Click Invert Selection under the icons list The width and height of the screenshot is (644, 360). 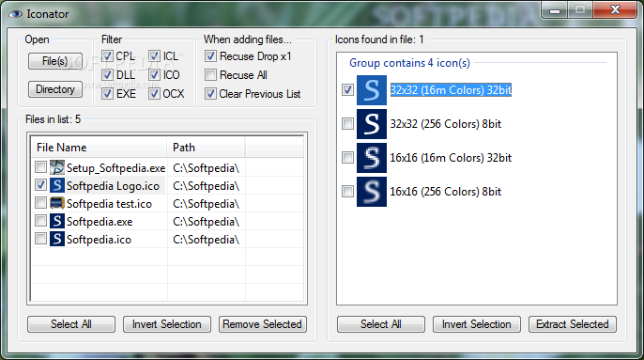coord(477,324)
